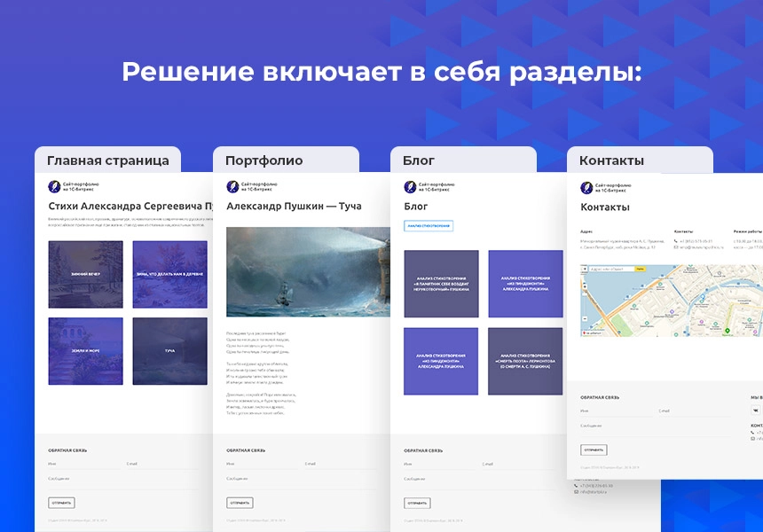Open the Блог section tab
The height and width of the screenshot is (532, 763).
[463, 160]
